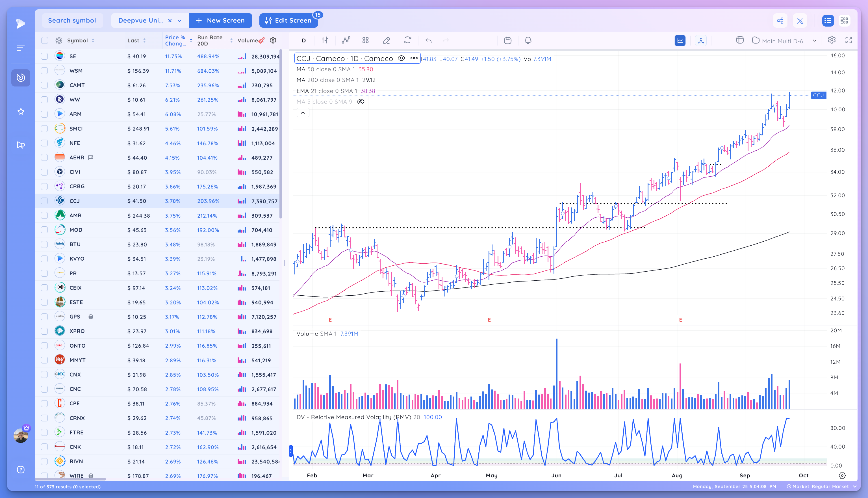The width and height of the screenshot is (868, 498).
Task: Open the chart indicators icon
Action: coord(346,40)
